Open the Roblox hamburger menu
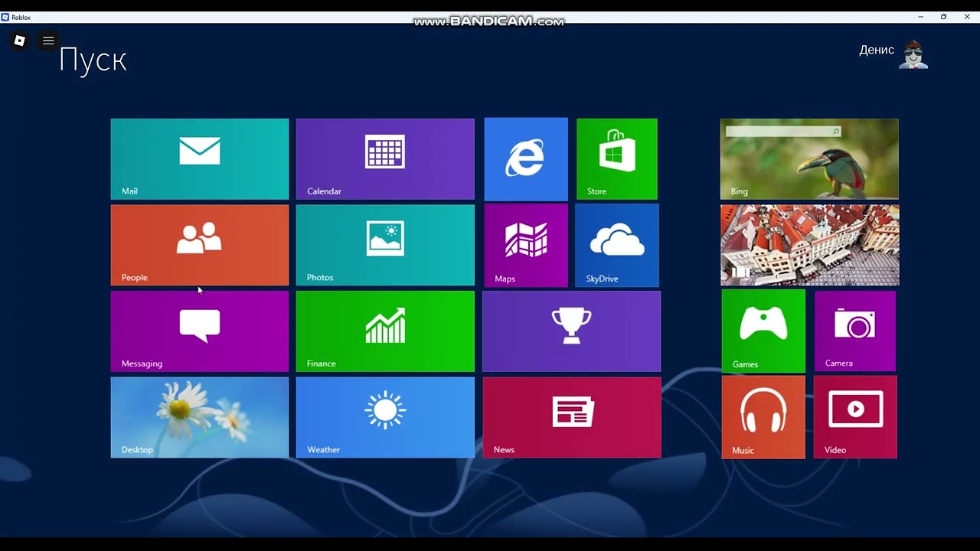 coord(48,41)
